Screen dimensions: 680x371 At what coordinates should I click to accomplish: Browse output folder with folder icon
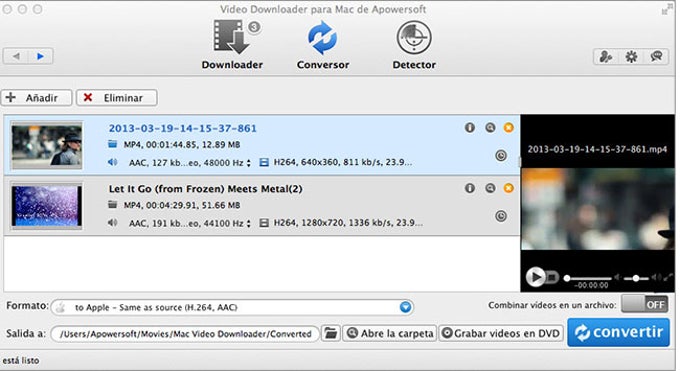(331, 333)
